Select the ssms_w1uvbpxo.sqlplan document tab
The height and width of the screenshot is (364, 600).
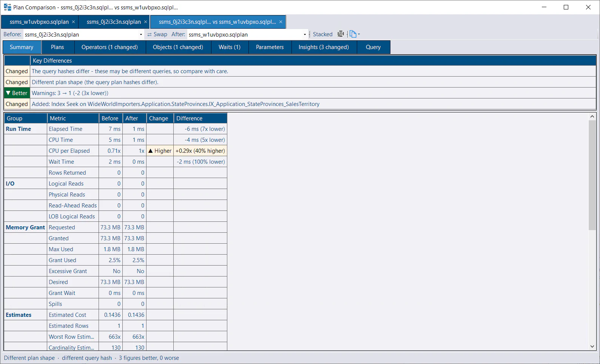coord(39,22)
